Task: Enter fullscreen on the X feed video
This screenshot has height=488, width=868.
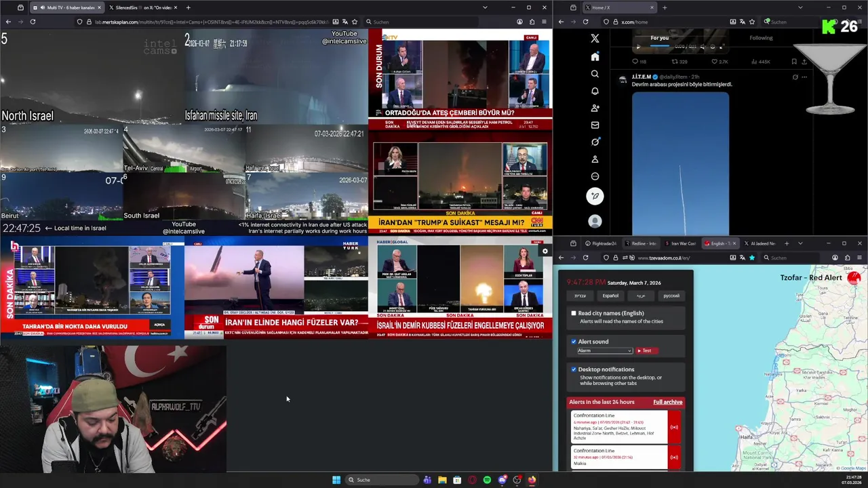Action: click(721, 47)
